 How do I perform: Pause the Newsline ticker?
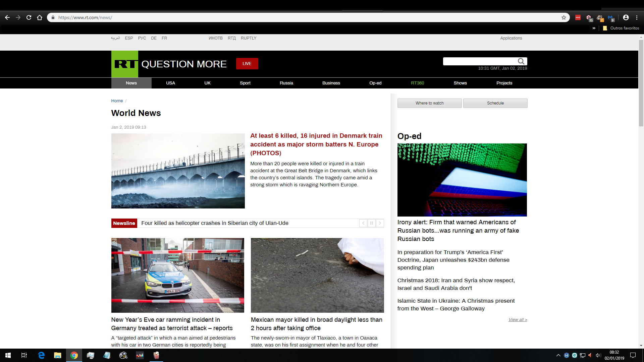[x=372, y=223]
